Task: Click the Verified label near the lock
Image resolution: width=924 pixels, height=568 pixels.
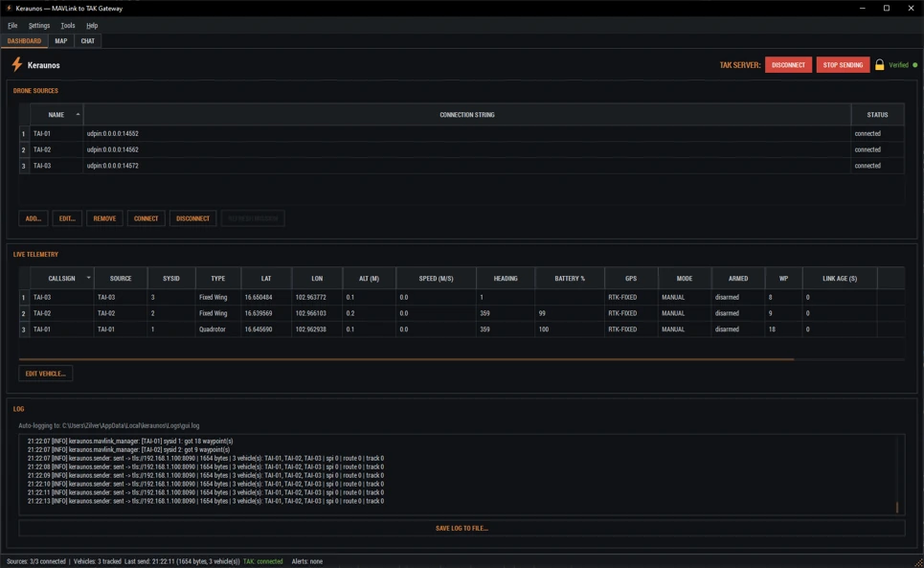Action: click(x=899, y=65)
